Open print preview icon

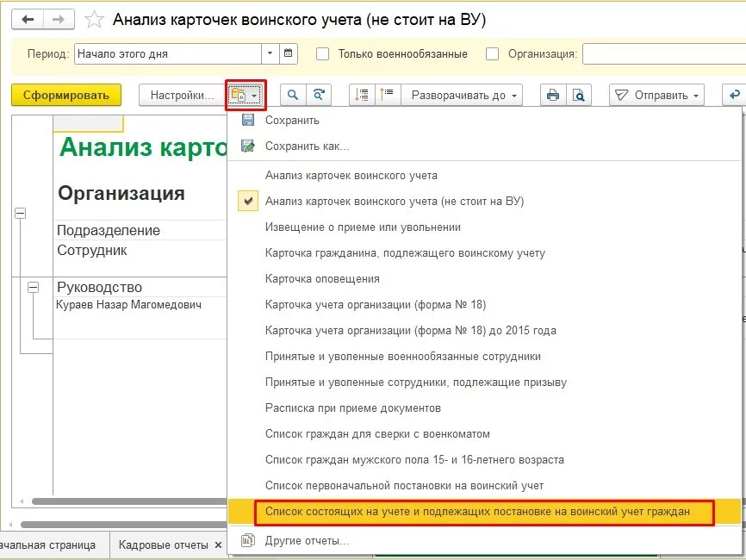578,95
